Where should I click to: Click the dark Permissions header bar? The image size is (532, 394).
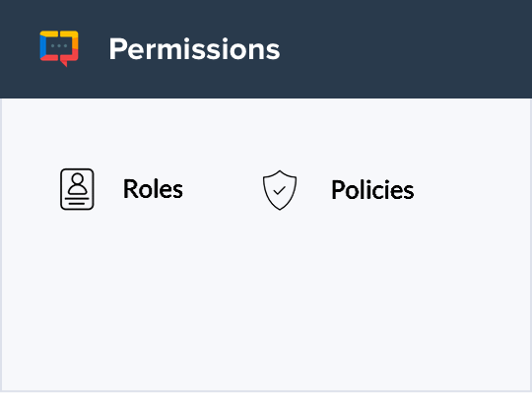tap(266, 49)
